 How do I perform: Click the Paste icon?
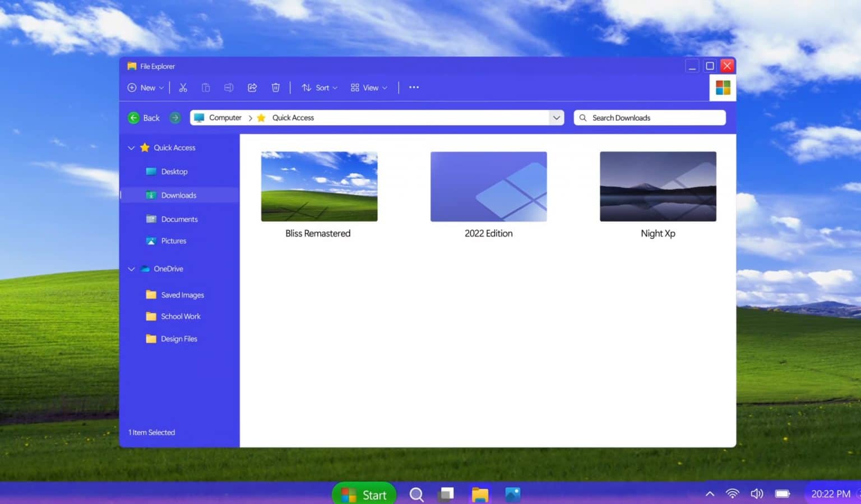pyautogui.click(x=206, y=87)
